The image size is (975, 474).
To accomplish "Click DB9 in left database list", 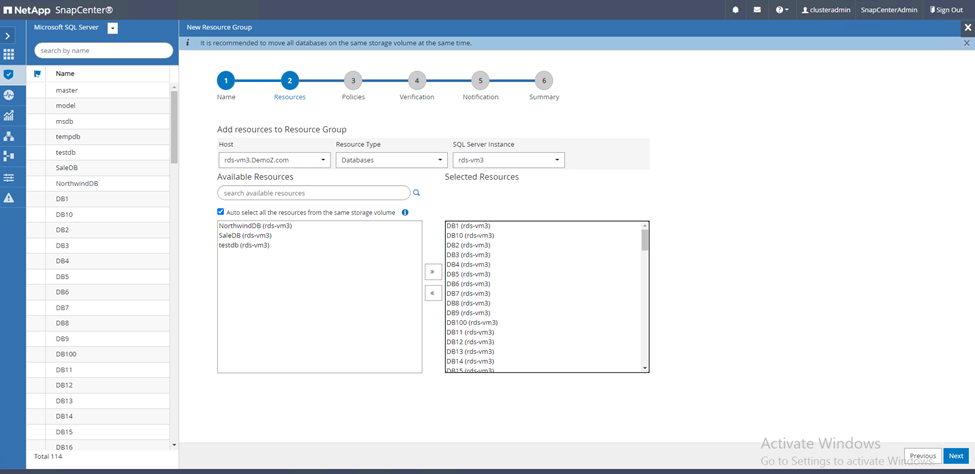I will pos(62,338).
